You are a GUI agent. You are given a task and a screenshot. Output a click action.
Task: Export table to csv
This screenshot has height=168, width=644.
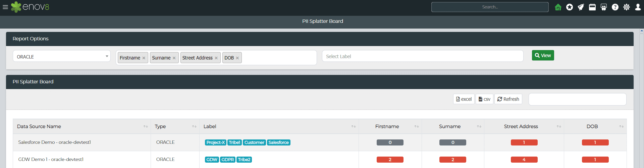coord(484,99)
